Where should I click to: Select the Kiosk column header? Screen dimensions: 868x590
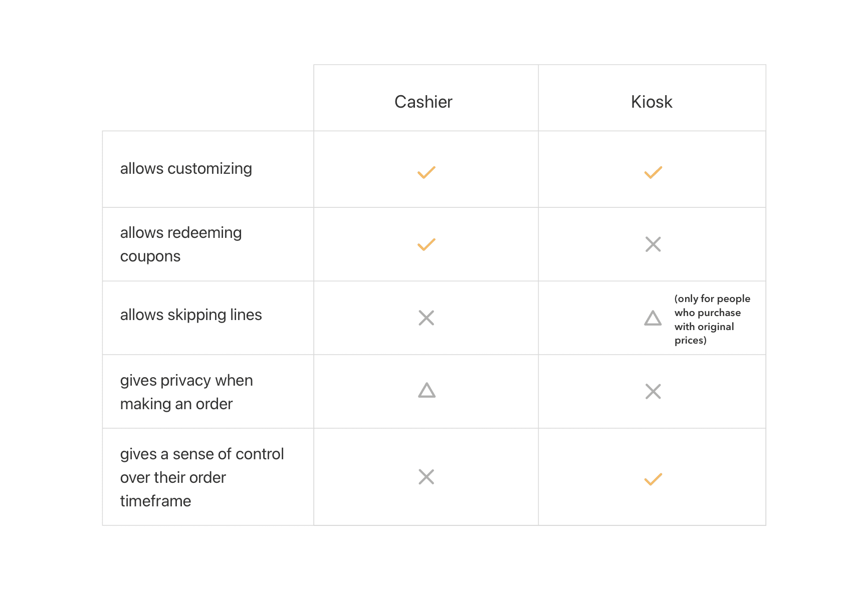[x=652, y=102]
